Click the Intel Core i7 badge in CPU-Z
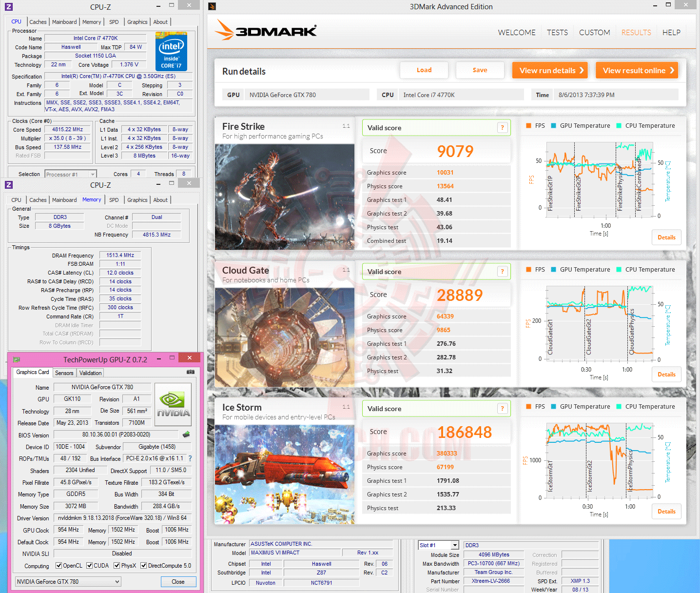This screenshot has width=700, height=593. coord(171,51)
